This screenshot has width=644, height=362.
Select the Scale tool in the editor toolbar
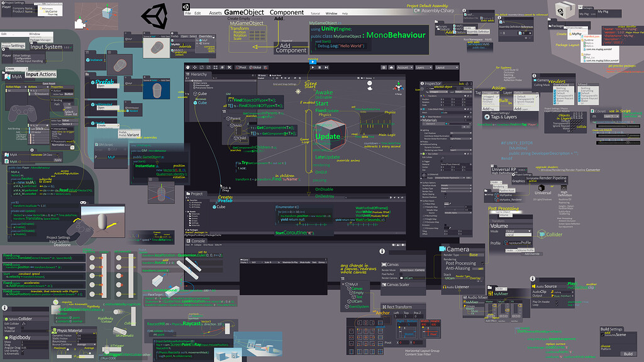209,67
